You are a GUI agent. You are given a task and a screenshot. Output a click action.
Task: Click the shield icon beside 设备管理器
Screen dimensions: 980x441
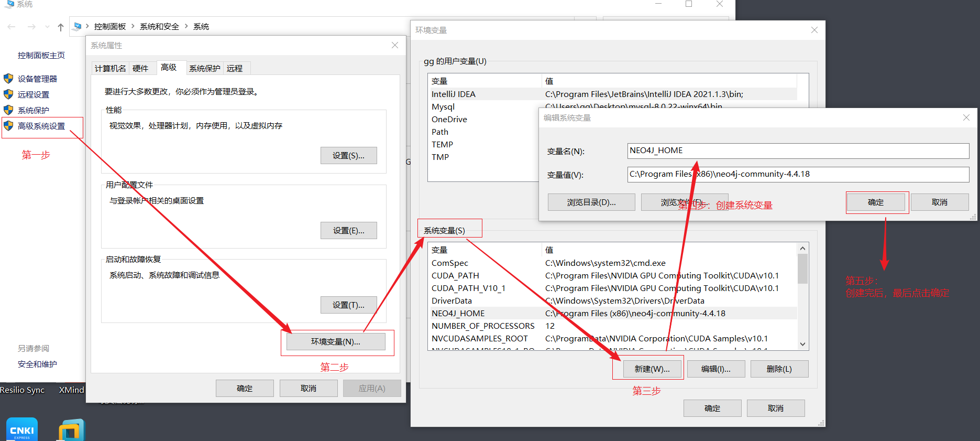coord(8,79)
